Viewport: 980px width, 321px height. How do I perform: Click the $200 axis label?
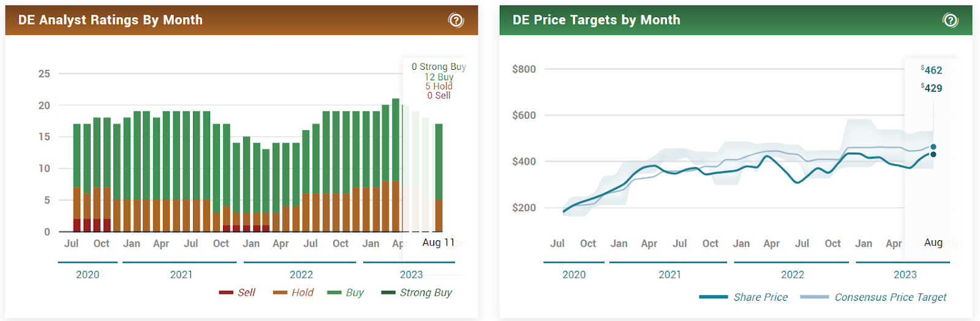click(524, 208)
